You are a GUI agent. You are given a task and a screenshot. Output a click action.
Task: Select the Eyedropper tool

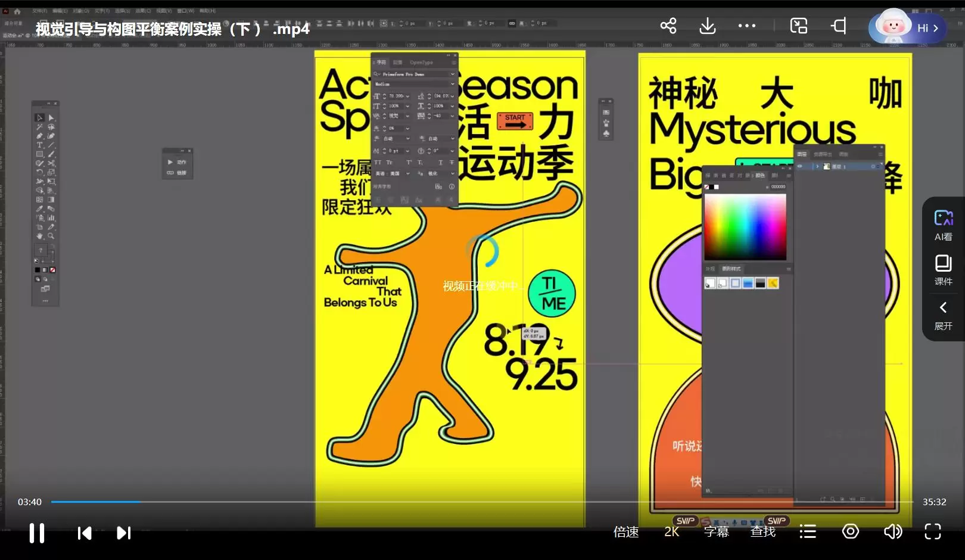pyautogui.click(x=39, y=209)
